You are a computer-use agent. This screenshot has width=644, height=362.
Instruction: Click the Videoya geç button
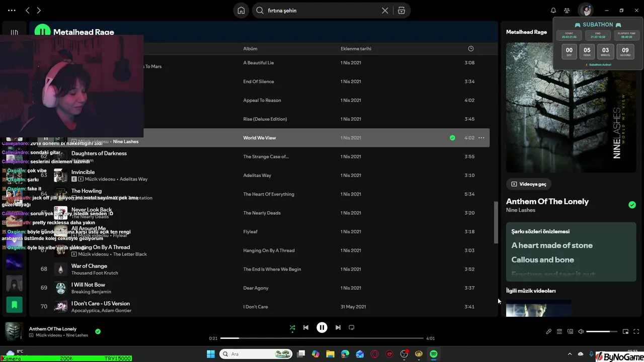coord(529,184)
